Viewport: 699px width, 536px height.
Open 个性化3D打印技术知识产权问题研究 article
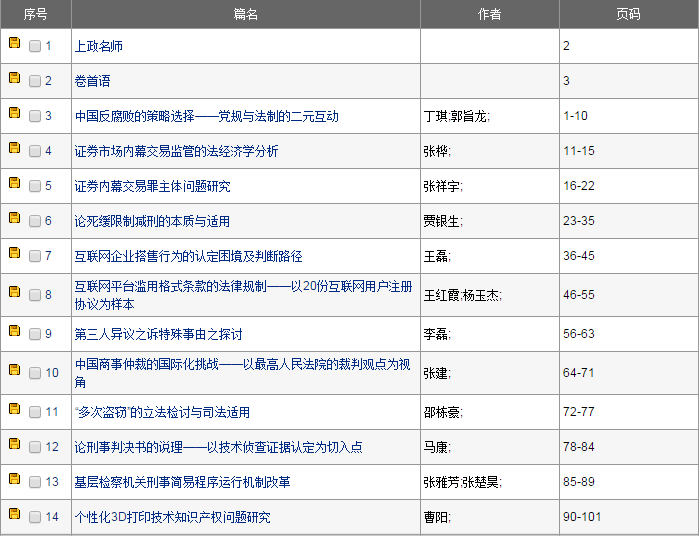click(172, 517)
